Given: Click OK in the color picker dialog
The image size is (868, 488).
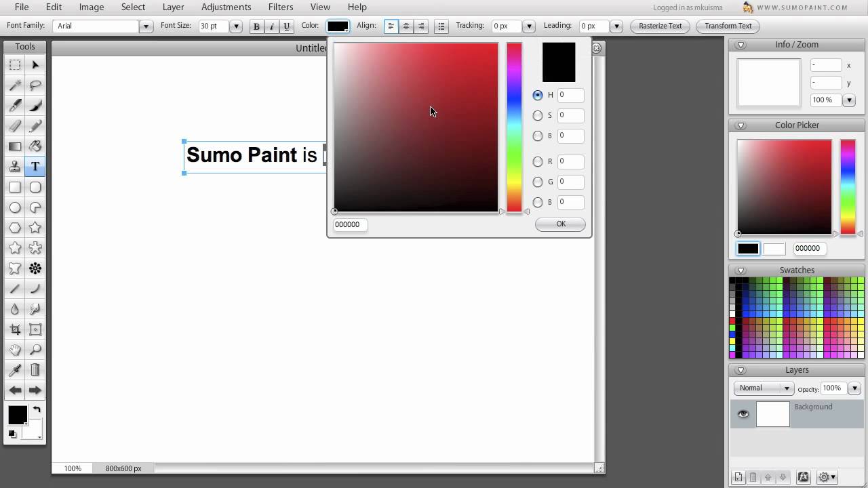Looking at the screenshot, I should pyautogui.click(x=560, y=224).
